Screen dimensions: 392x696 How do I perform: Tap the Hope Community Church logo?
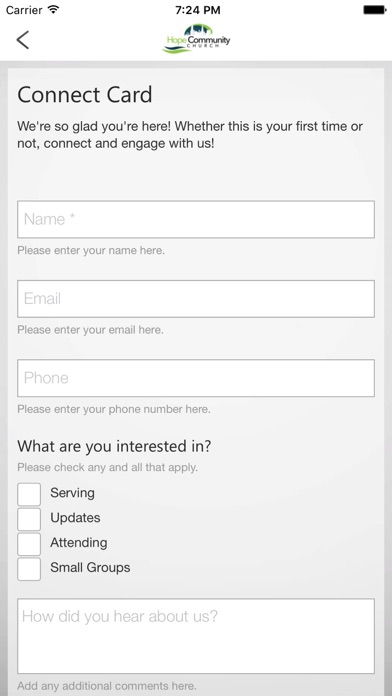196,39
